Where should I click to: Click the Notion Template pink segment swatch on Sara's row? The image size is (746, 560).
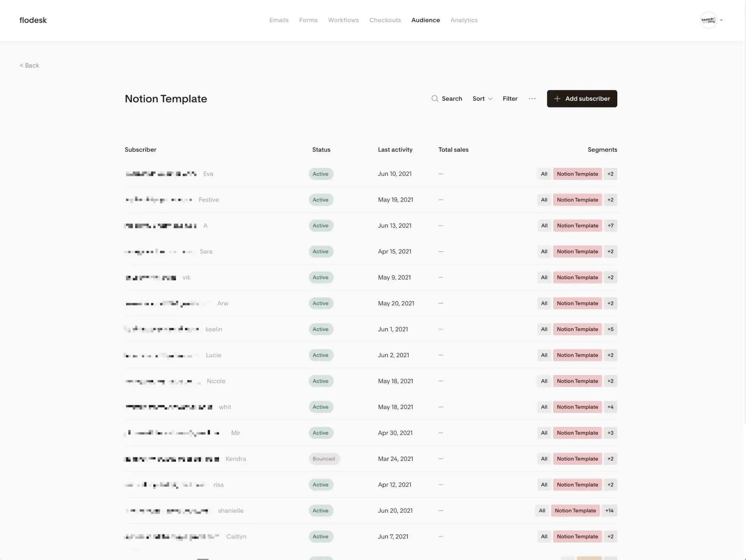[x=577, y=251]
